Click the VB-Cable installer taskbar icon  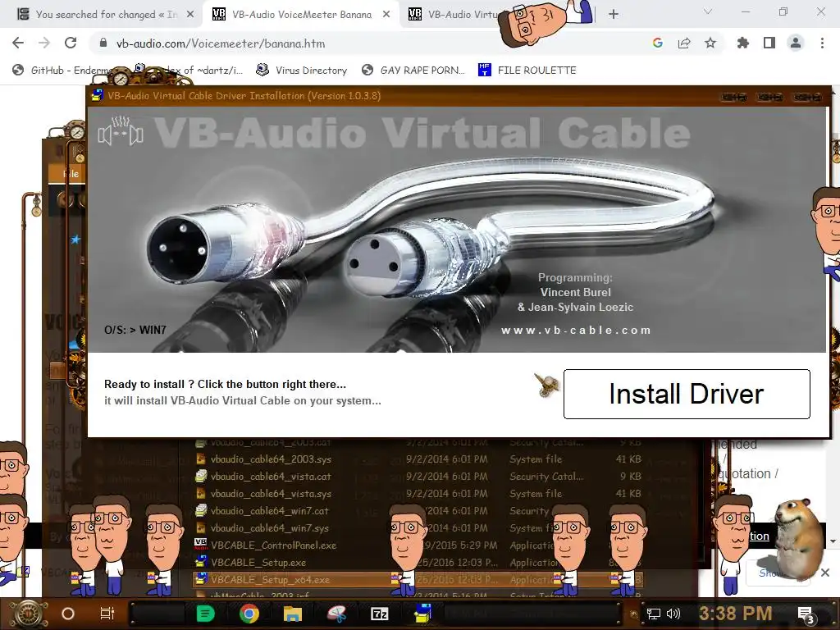pos(422,614)
